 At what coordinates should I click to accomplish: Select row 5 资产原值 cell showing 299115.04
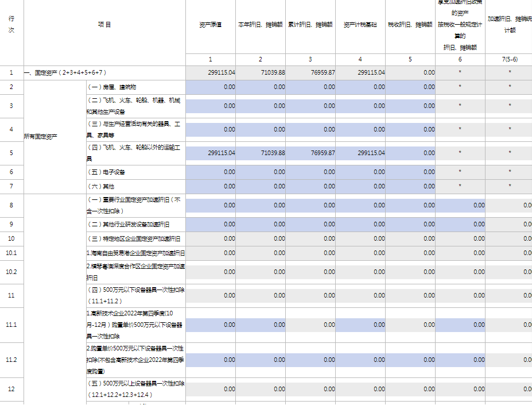pos(211,153)
